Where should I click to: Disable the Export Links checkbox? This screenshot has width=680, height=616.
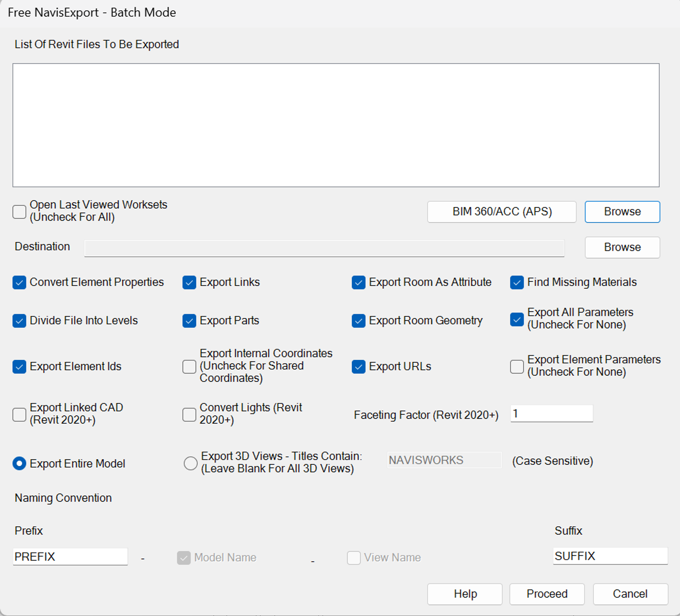(189, 282)
